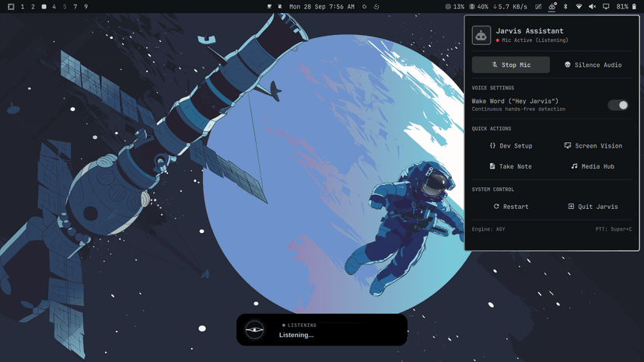The width and height of the screenshot is (644, 362).
Task: Click the 5.7 KB/s download speed indicator
Action: pyautogui.click(x=509, y=6)
